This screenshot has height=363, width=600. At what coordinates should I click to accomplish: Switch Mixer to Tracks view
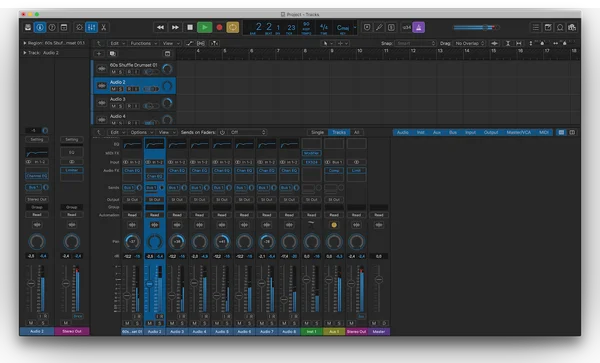click(339, 132)
